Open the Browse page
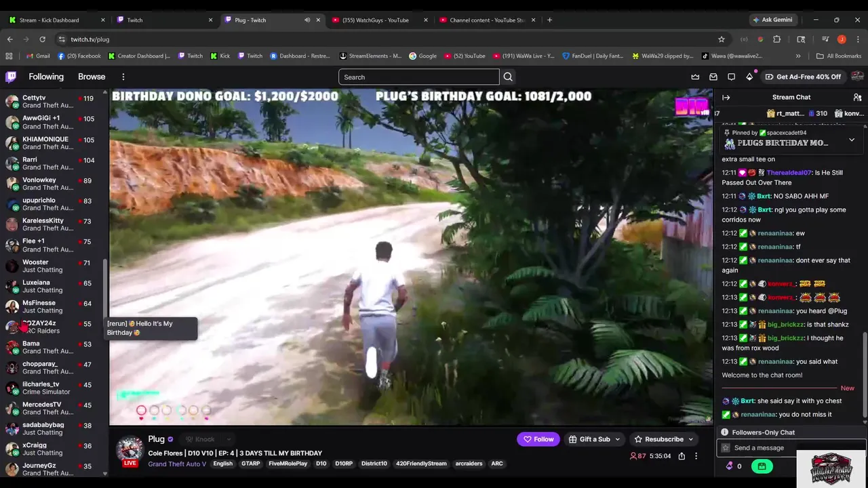 92,77
